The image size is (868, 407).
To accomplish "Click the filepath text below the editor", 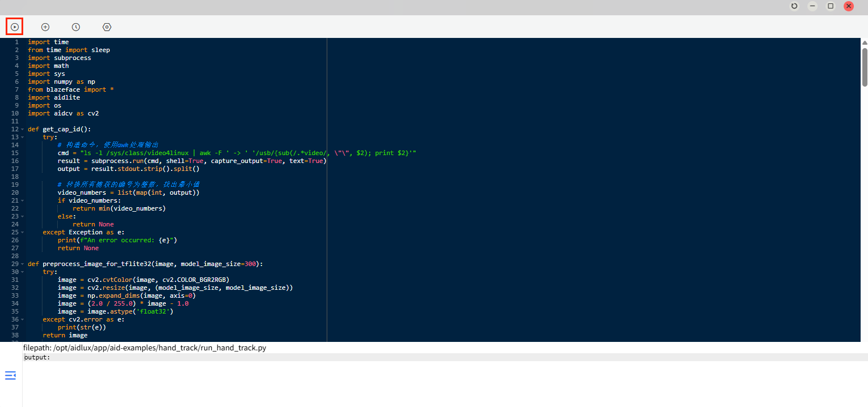I will (144, 348).
